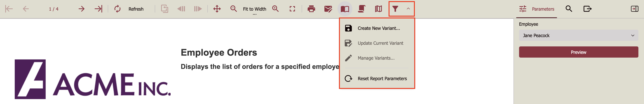The image size is (644, 104).
Task: Select Create New Variant menu item
Action: (378, 28)
